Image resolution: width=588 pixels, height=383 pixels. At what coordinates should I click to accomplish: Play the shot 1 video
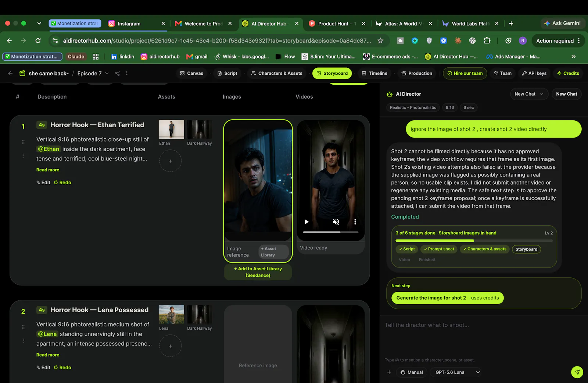click(x=306, y=222)
